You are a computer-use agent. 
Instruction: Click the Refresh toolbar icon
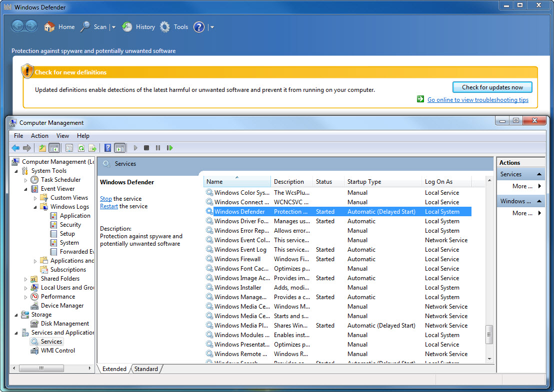[81, 148]
